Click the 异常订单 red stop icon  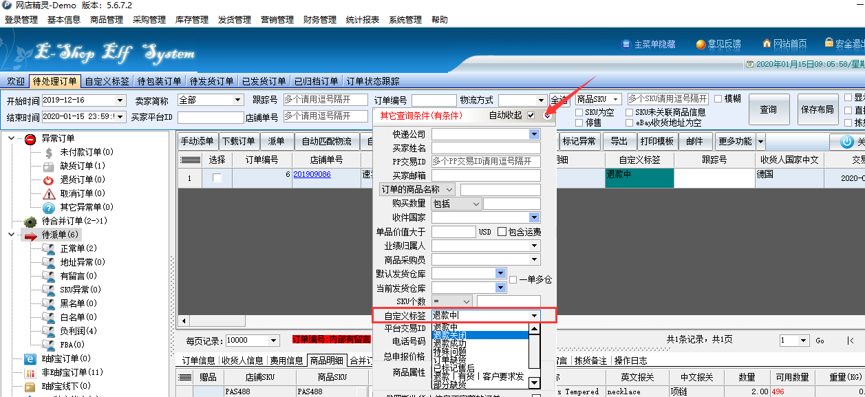[x=31, y=138]
